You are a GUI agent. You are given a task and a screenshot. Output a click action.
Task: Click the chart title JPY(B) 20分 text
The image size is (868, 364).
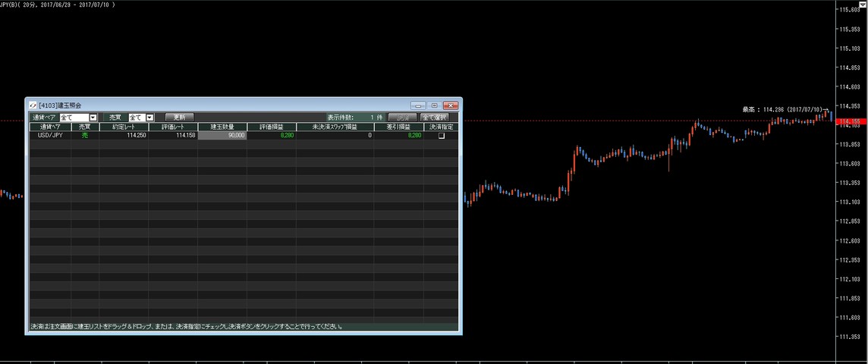pos(58,4)
